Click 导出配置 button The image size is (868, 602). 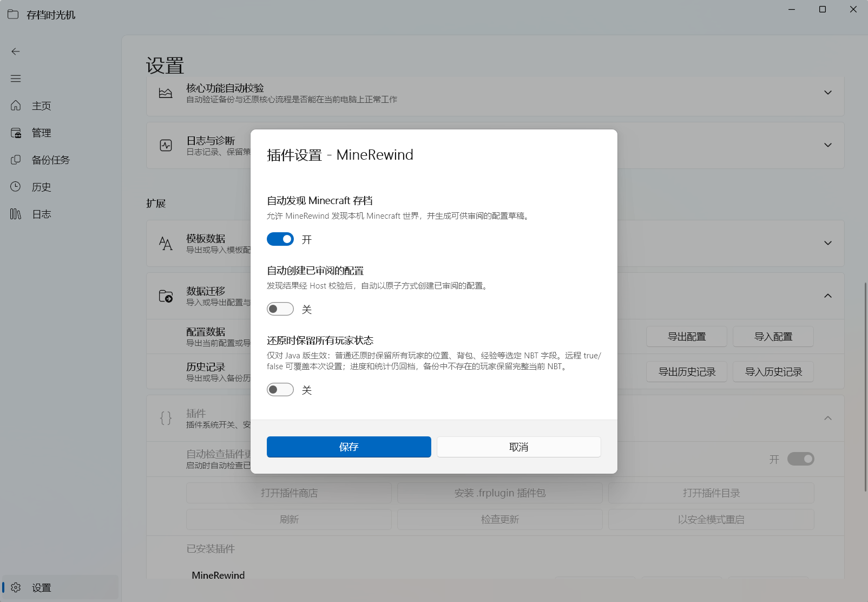click(x=687, y=337)
